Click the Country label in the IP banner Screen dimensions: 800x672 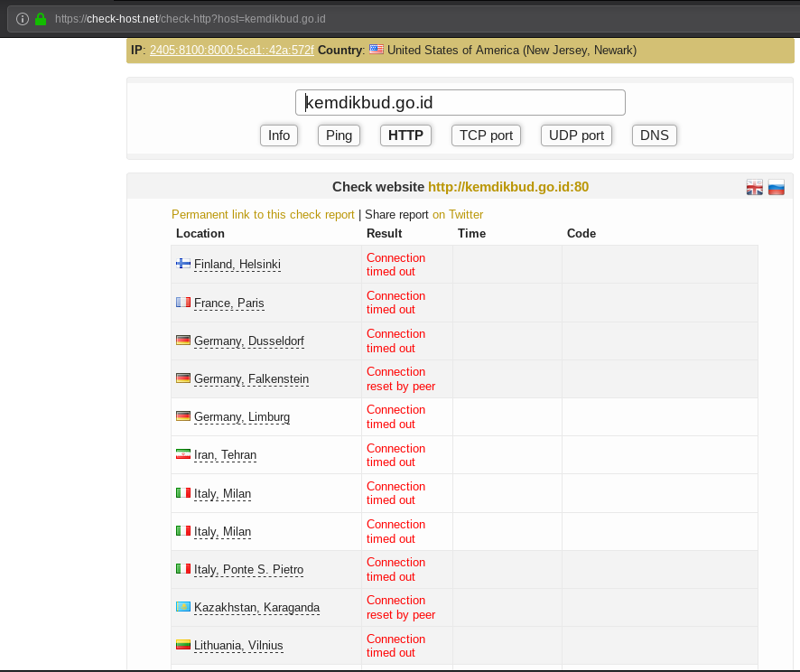340,50
